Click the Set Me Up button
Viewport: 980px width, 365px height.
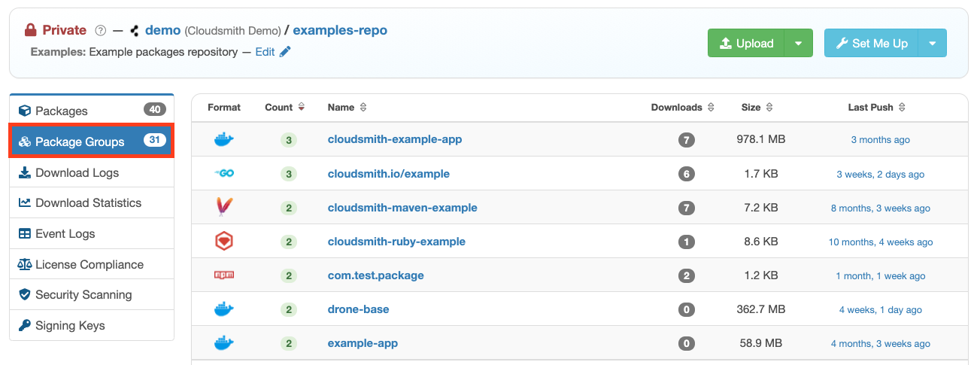tap(872, 44)
